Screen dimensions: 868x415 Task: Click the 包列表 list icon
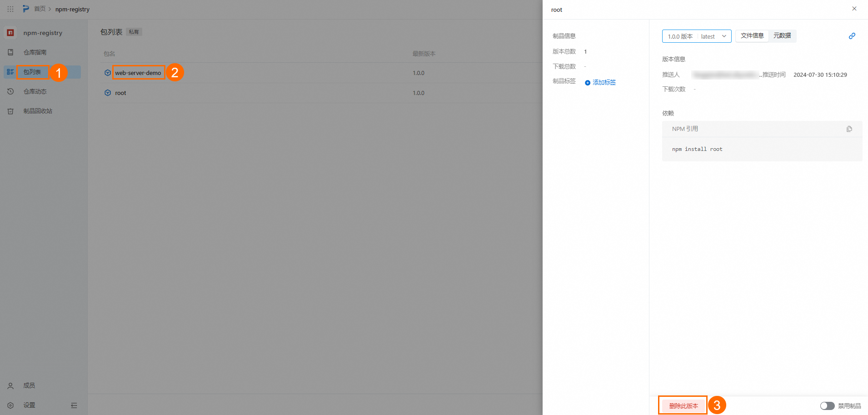point(10,72)
